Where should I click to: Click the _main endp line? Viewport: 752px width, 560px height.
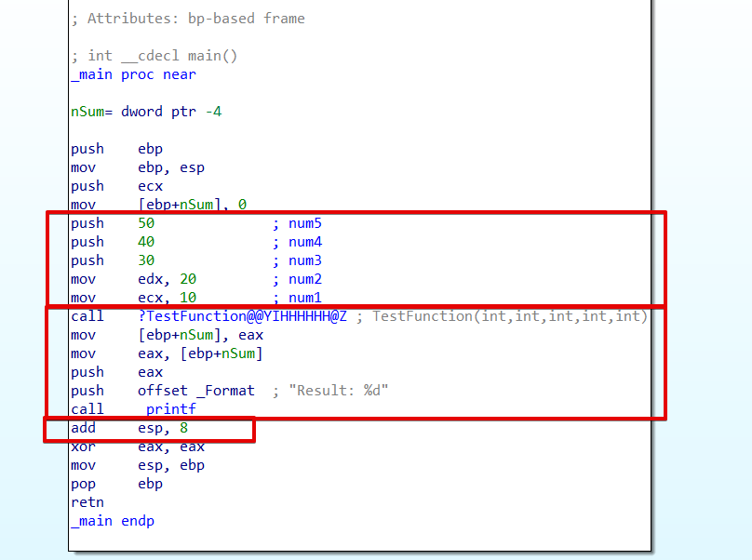pos(112,521)
